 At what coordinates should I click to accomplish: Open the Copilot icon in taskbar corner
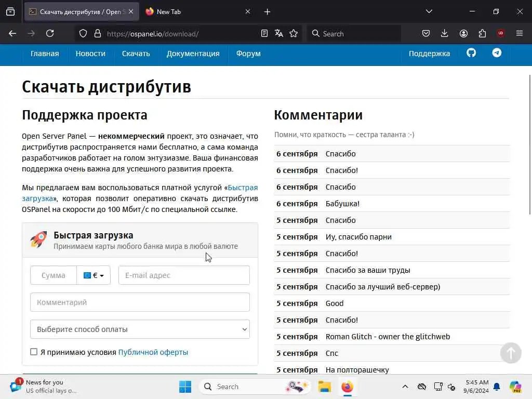click(515, 387)
